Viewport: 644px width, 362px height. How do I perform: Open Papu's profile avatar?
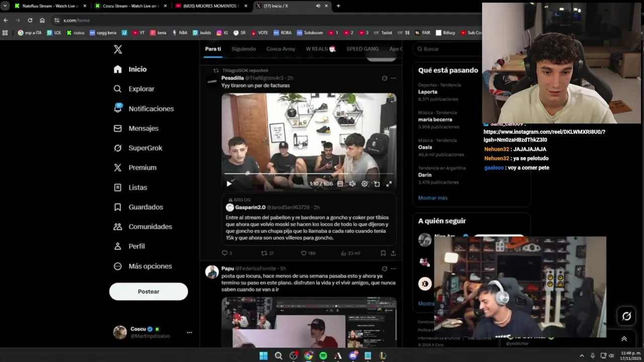(212, 272)
